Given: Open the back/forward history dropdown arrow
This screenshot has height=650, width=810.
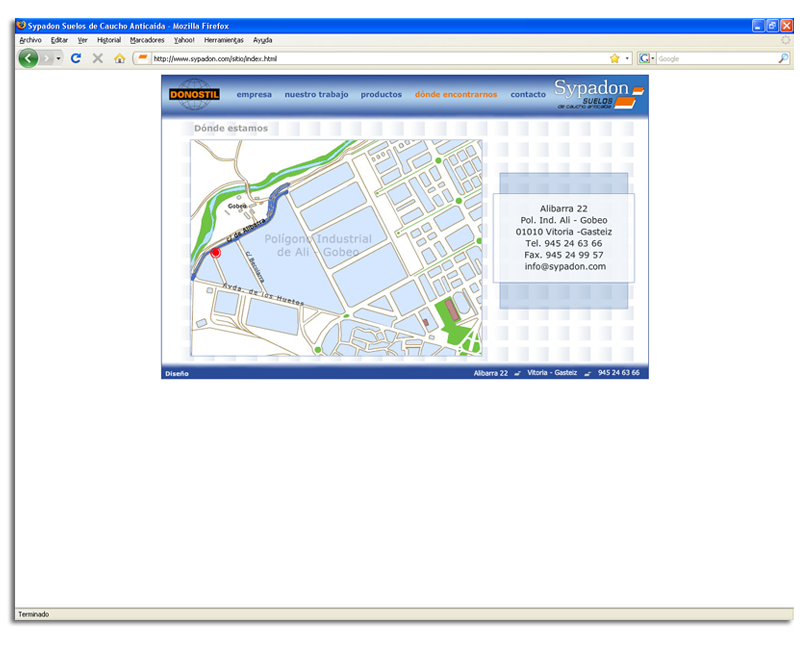Looking at the screenshot, I should 58,58.
